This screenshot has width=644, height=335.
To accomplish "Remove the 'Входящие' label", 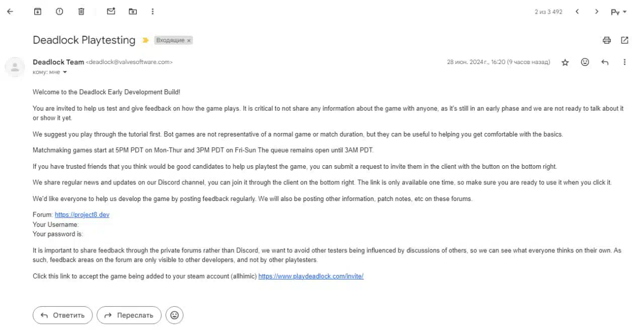I will [x=189, y=40].
